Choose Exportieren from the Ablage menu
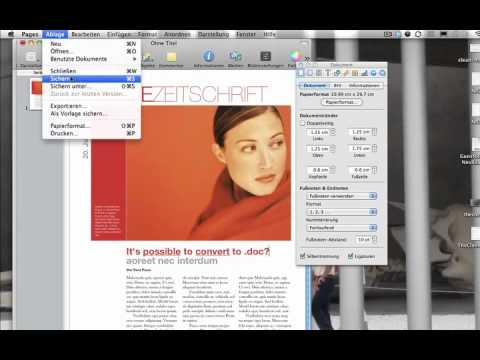 [91, 106]
